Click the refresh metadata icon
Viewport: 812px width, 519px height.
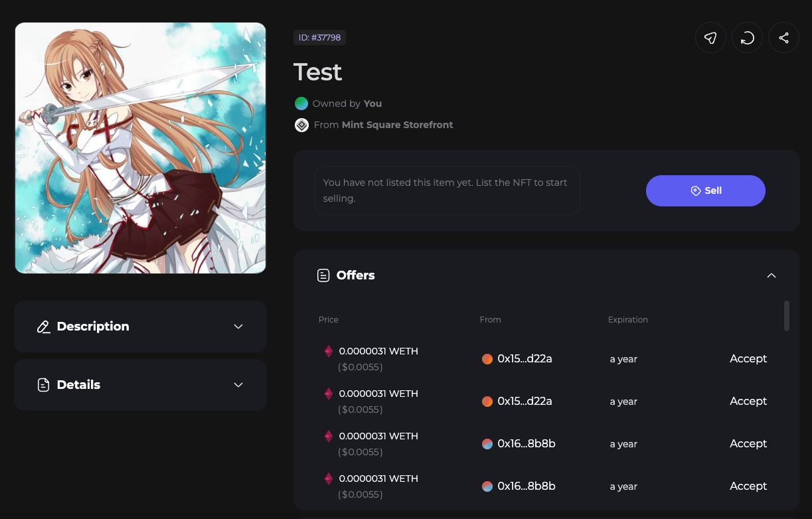coord(747,38)
